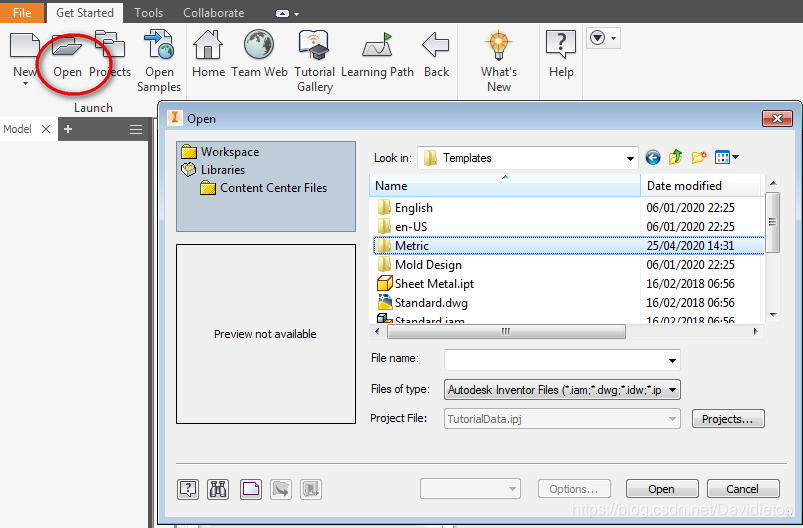Click the Metric folder icon
Screen dimensions: 803x528
pyautogui.click(x=384, y=246)
